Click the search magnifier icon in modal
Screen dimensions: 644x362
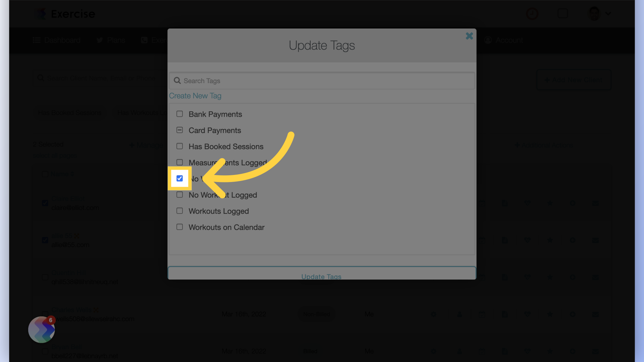point(177,80)
